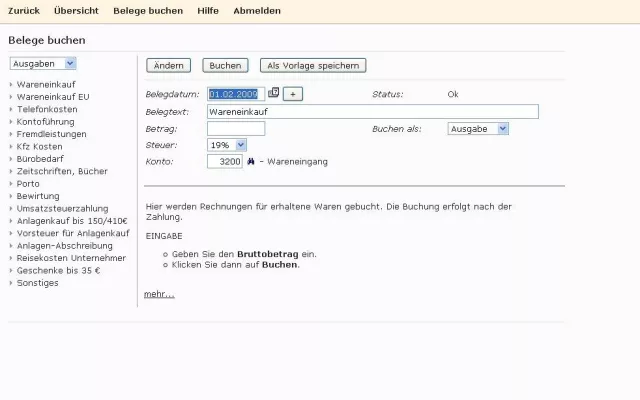Click the Ändern button
Image resolution: width=640 pixels, height=400 pixels.
point(168,65)
